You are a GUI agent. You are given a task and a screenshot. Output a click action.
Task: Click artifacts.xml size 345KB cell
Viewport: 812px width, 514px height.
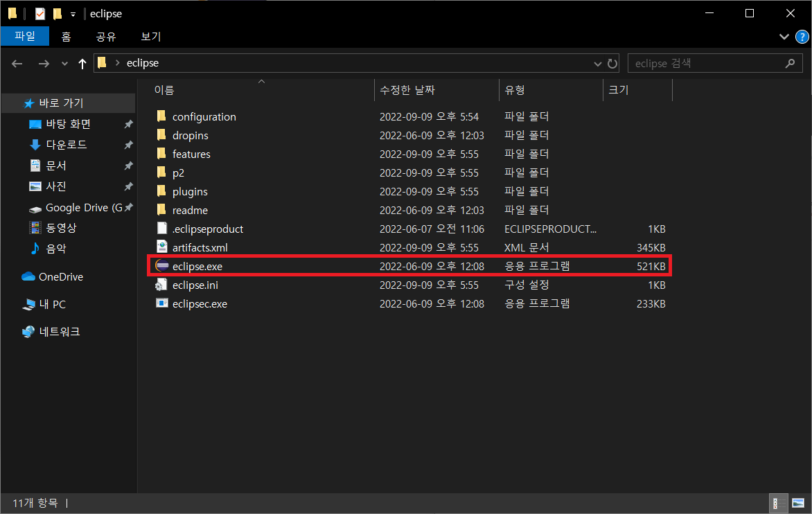coord(651,247)
